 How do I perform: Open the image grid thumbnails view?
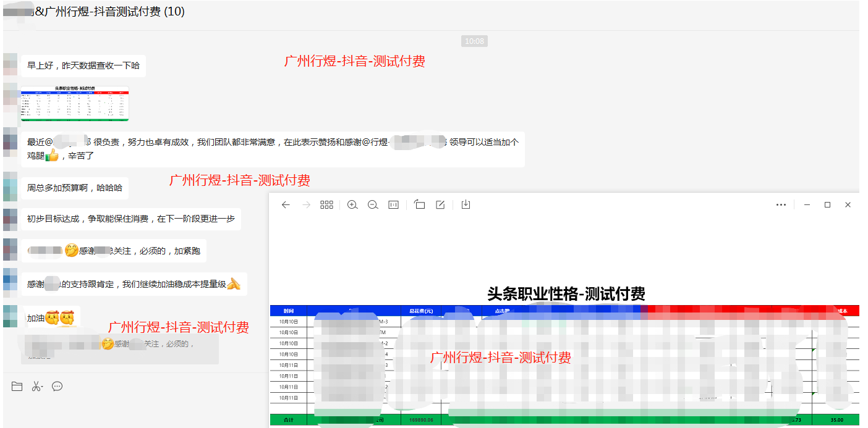pos(327,205)
